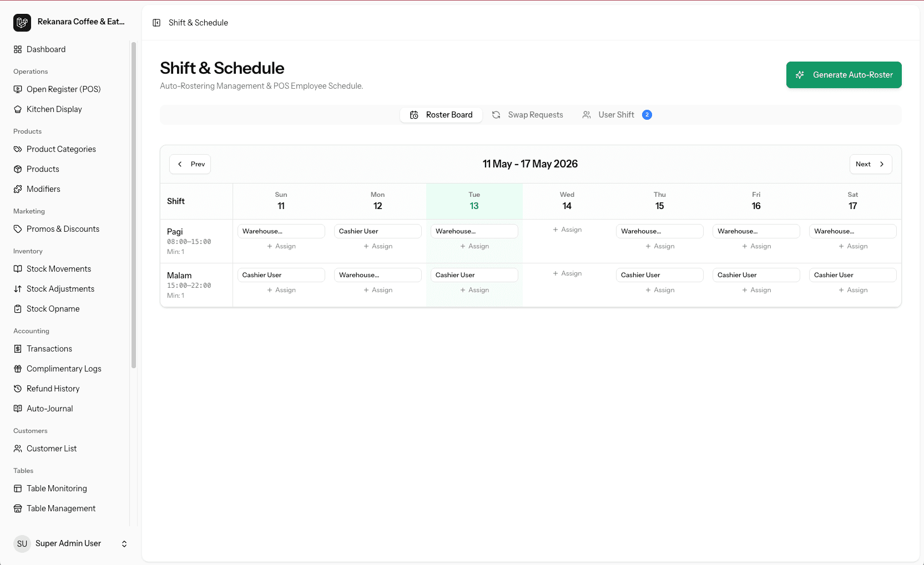Click the Modifiers puzzle icon
This screenshot has height=565, width=924.
click(18, 189)
